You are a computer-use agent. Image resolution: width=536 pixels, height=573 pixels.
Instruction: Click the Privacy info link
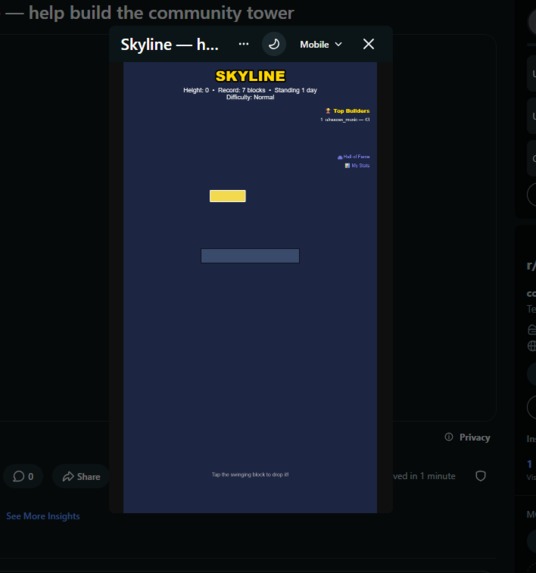pyautogui.click(x=467, y=437)
